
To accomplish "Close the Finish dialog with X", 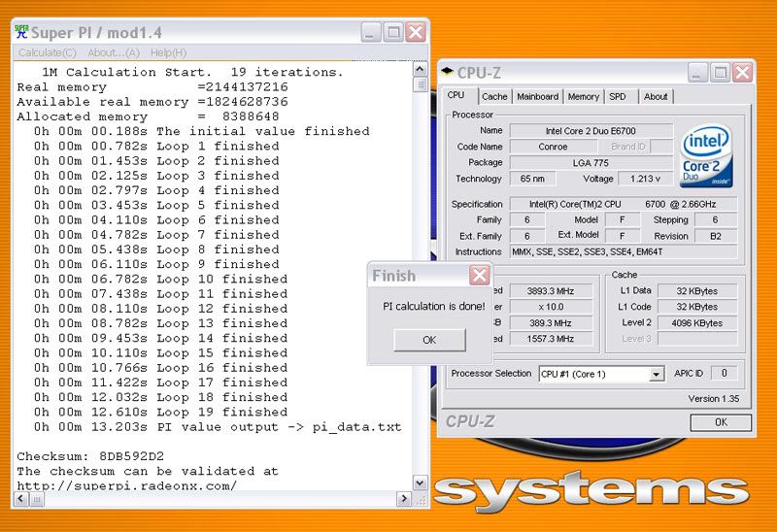I will [479, 275].
